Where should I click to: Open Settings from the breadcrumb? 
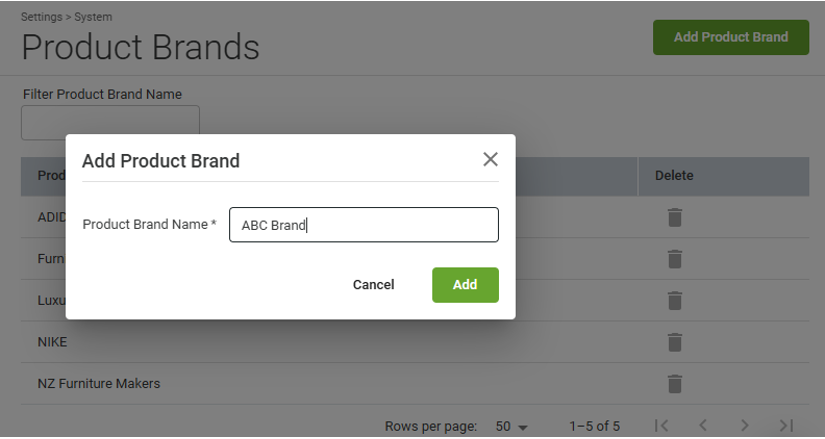42,17
